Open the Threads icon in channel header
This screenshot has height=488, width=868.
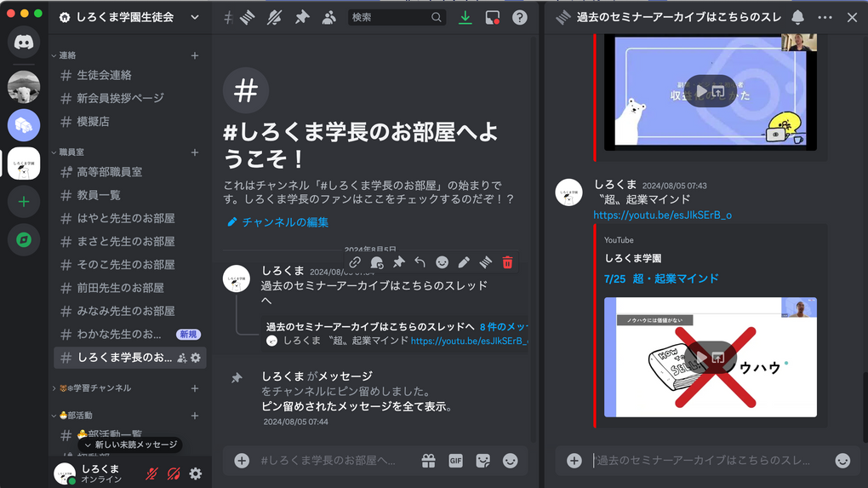[248, 17]
